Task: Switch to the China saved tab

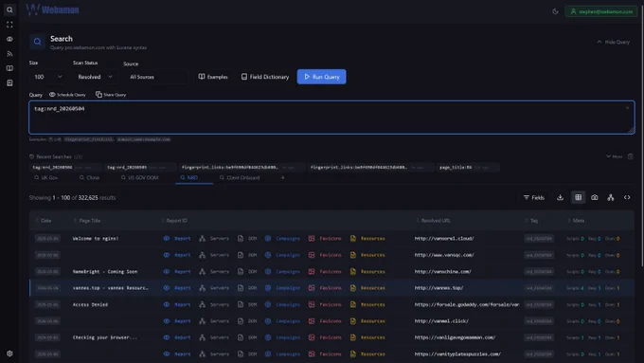Action: pyautogui.click(x=90, y=178)
